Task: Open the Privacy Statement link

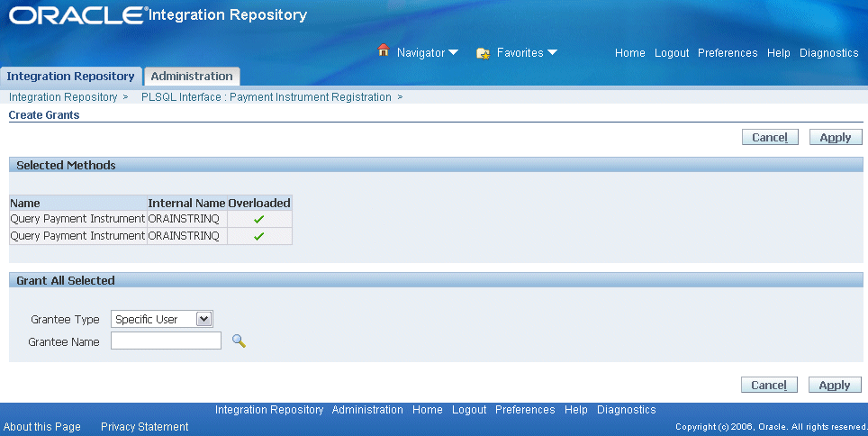Action: 144,427
